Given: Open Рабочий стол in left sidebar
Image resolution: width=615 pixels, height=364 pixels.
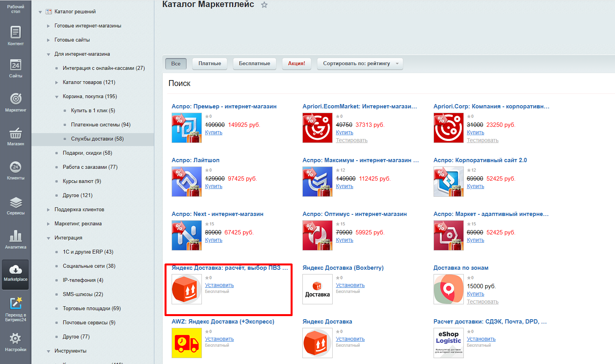Looking at the screenshot, I should [x=15, y=9].
